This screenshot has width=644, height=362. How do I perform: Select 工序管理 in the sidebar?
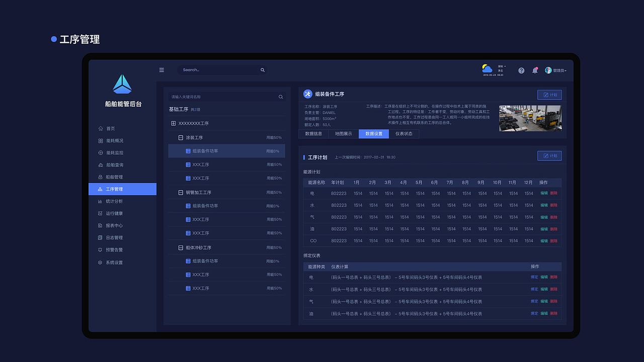(x=122, y=189)
